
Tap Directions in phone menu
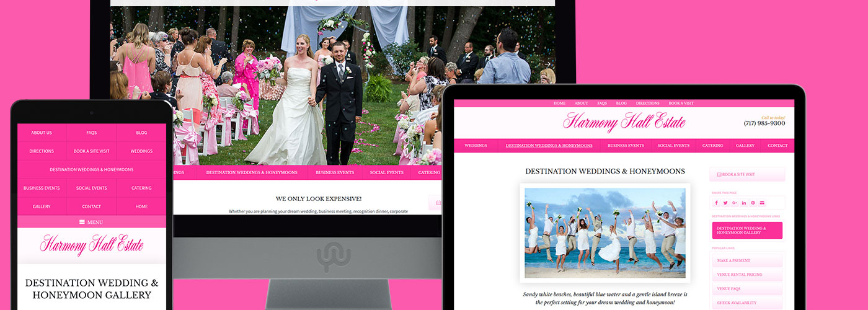tap(42, 151)
